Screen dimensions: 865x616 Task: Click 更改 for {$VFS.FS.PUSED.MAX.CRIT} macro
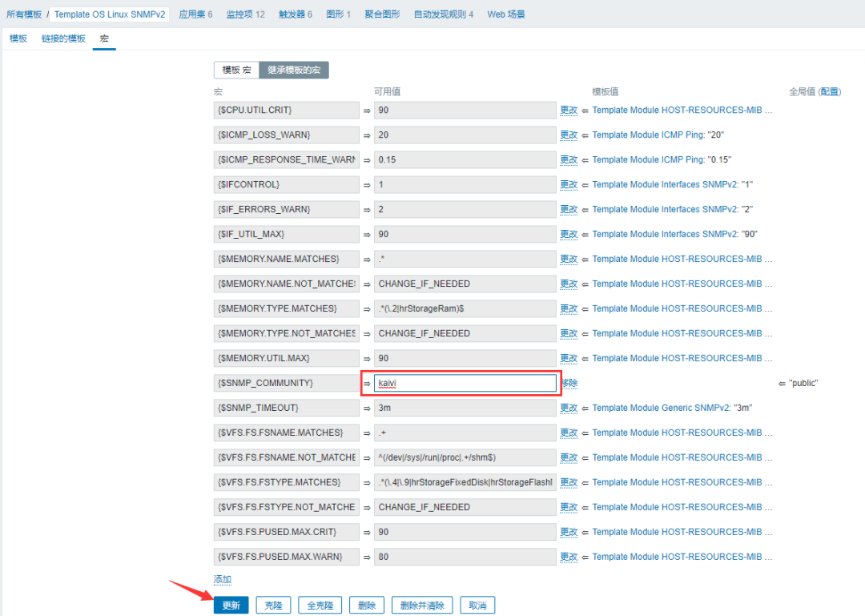(x=569, y=532)
